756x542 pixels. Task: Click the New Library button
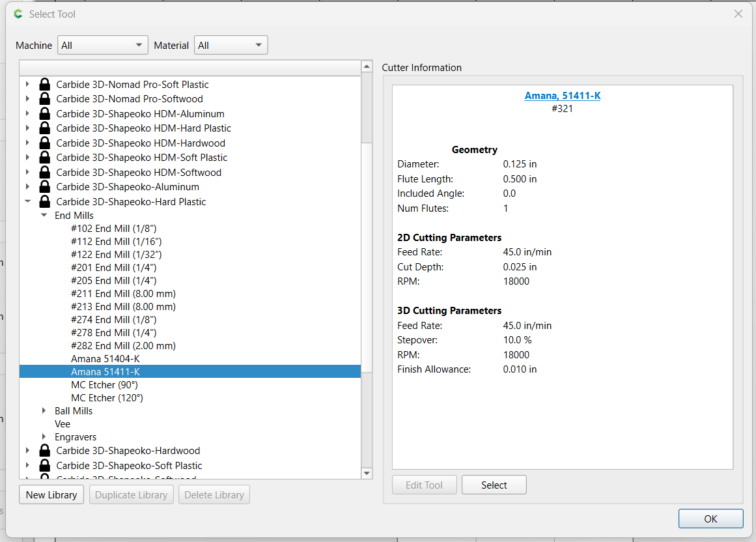coord(51,494)
